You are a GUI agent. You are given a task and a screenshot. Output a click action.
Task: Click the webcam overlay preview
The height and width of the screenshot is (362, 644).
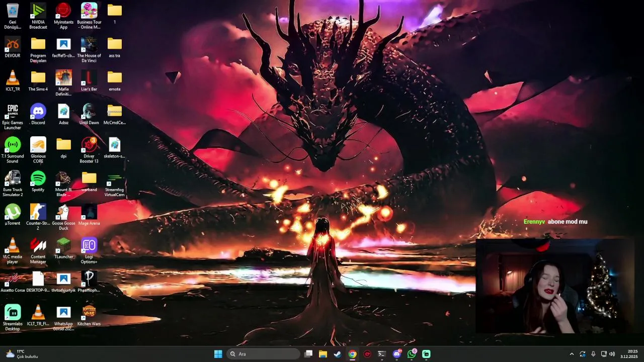[554, 286]
